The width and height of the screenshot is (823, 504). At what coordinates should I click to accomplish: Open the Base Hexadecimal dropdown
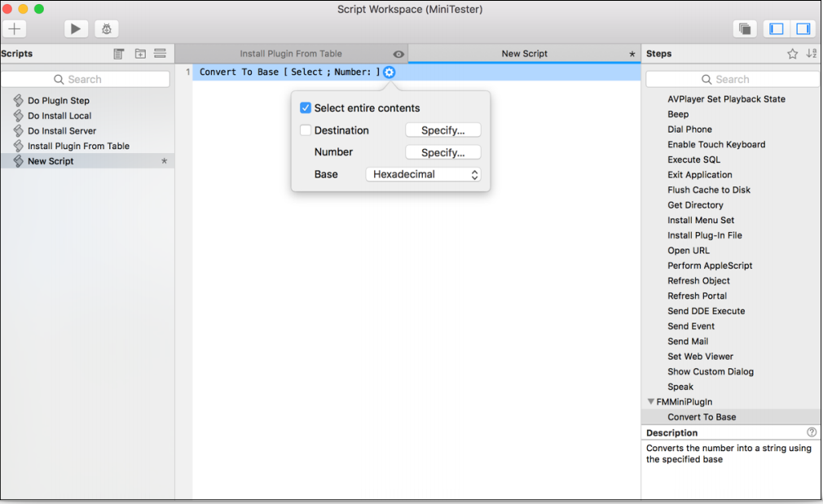423,174
